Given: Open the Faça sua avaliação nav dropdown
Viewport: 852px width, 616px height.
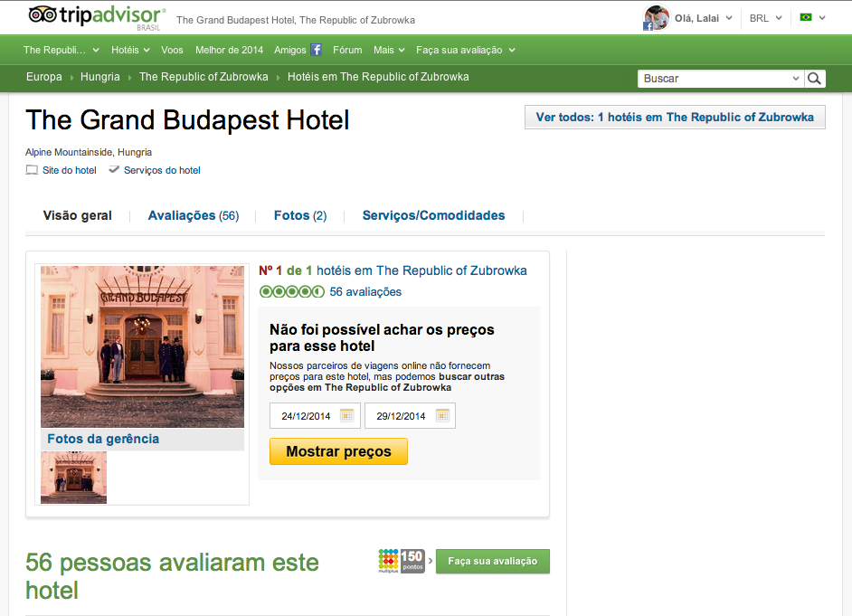Looking at the screenshot, I should [465, 50].
